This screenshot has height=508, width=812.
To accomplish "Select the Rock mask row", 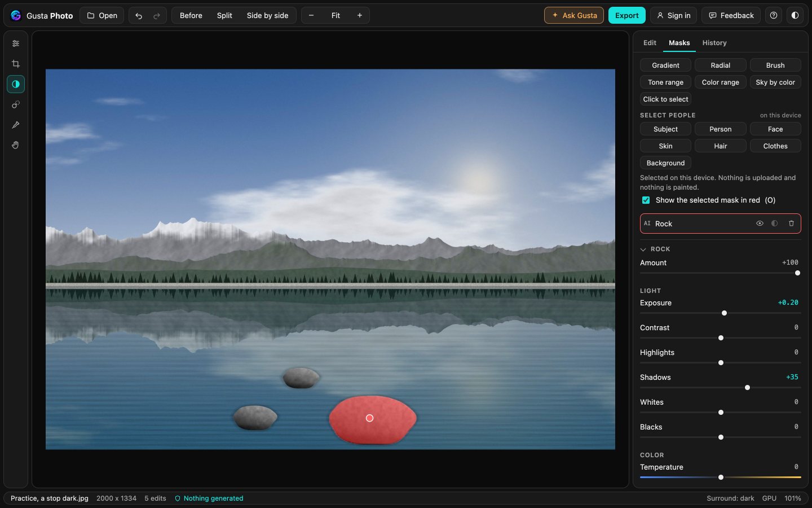I will pyautogui.click(x=721, y=224).
